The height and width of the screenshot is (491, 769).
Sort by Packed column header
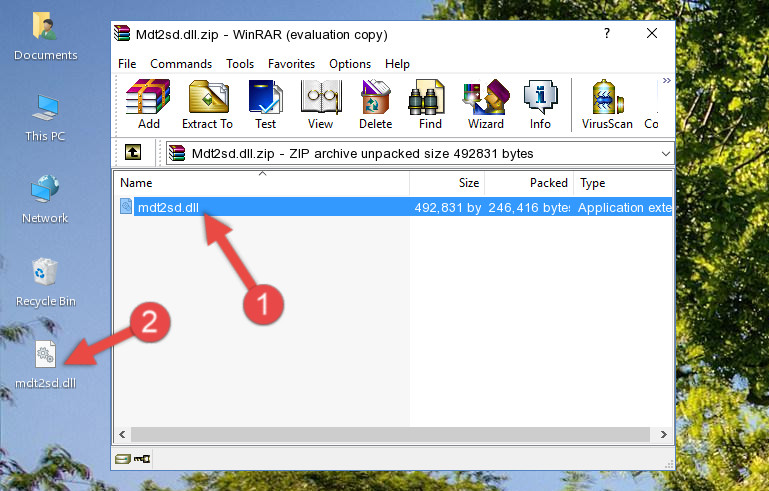pyautogui.click(x=529, y=183)
